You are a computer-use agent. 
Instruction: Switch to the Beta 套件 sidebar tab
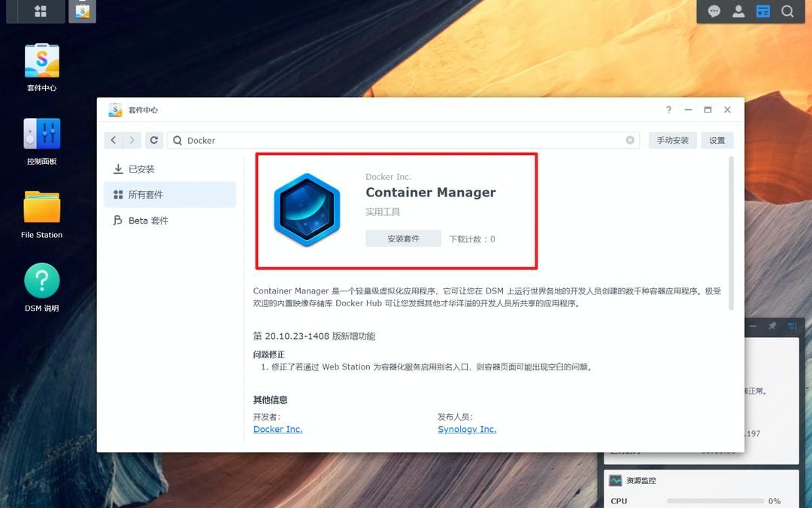pos(148,221)
